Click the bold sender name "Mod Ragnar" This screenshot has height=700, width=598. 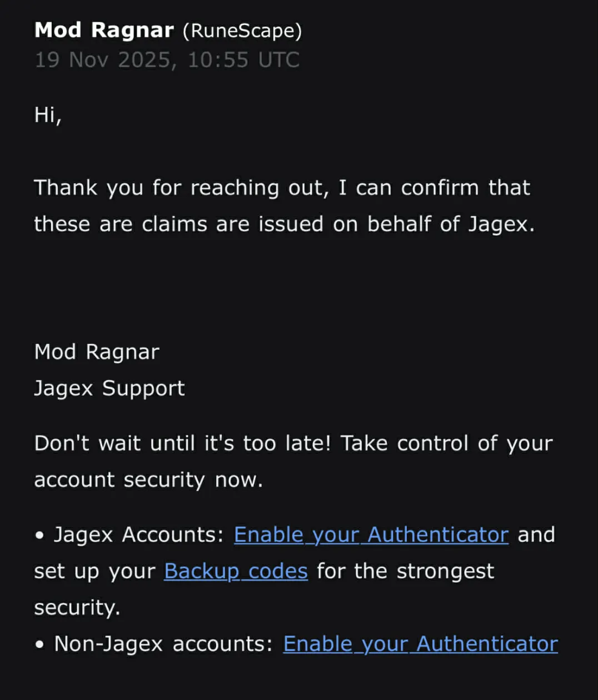[x=104, y=30]
